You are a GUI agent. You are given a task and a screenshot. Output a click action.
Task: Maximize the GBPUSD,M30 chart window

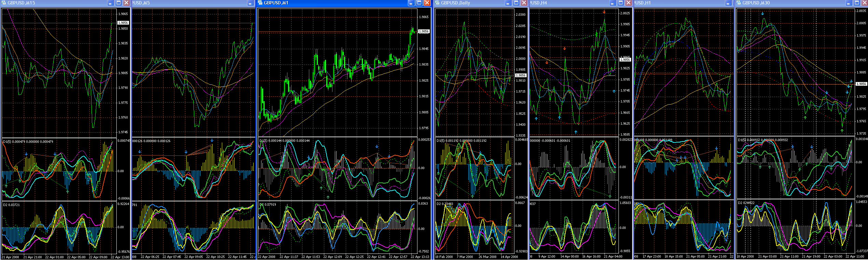click(857, 3)
